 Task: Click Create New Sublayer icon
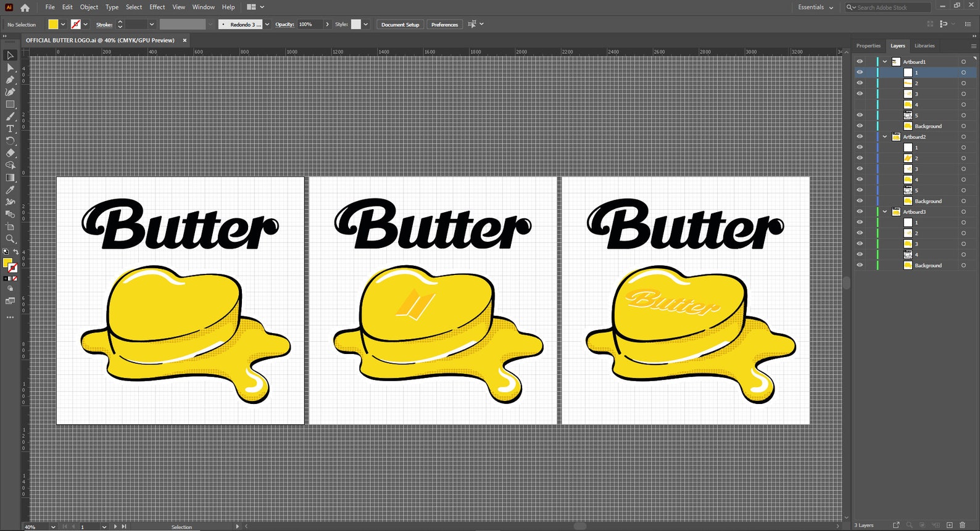tap(936, 525)
